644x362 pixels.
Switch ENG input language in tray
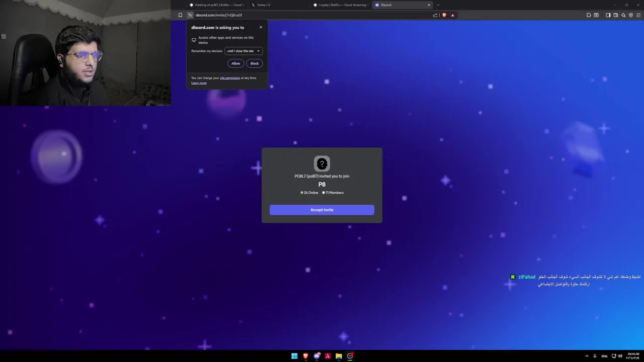pyautogui.click(x=604, y=356)
